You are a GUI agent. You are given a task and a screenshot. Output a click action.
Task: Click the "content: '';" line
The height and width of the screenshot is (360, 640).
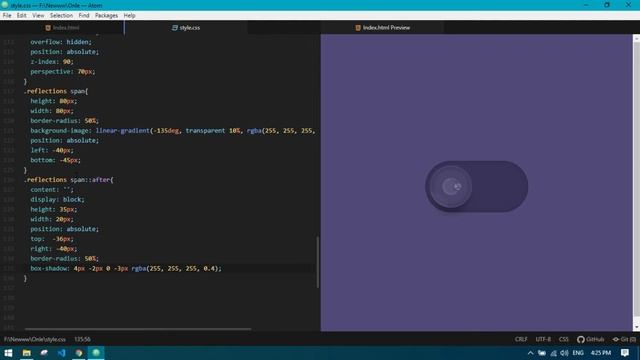pyautogui.click(x=52, y=190)
